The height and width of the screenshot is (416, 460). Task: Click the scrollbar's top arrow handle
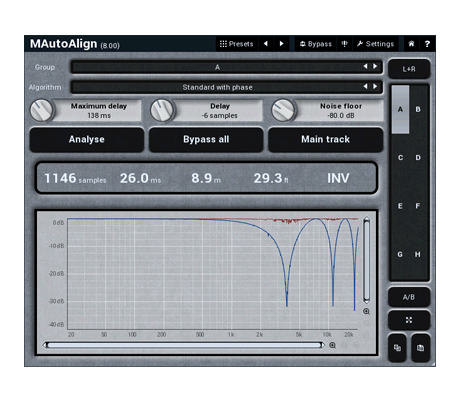click(366, 219)
